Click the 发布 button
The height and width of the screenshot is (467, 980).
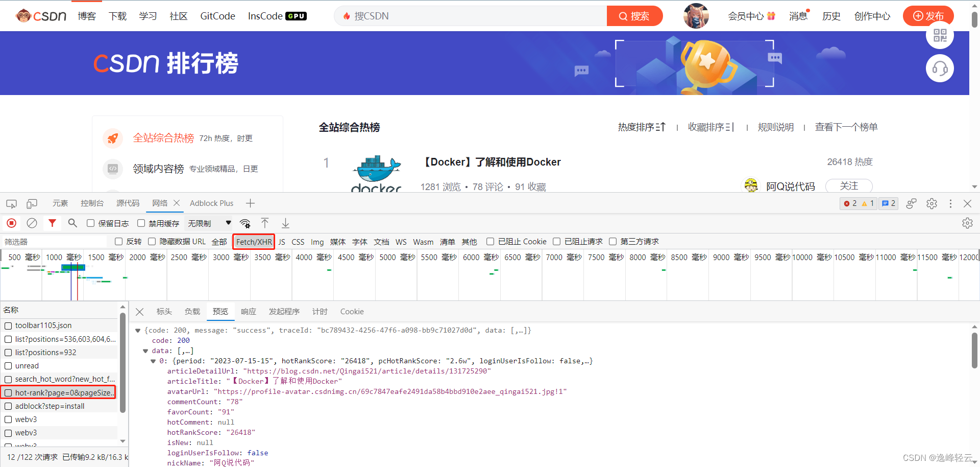point(928,16)
